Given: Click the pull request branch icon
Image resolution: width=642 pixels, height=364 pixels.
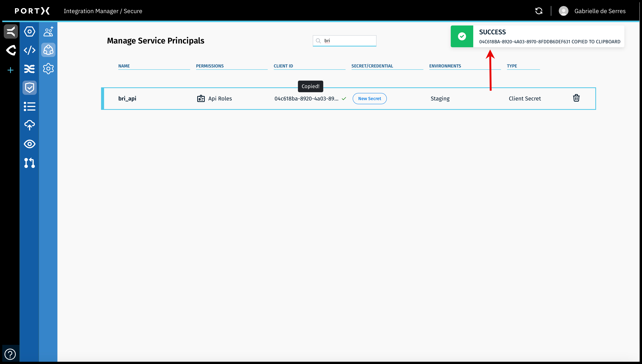Looking at the screenshot, I should click(29, 163).
